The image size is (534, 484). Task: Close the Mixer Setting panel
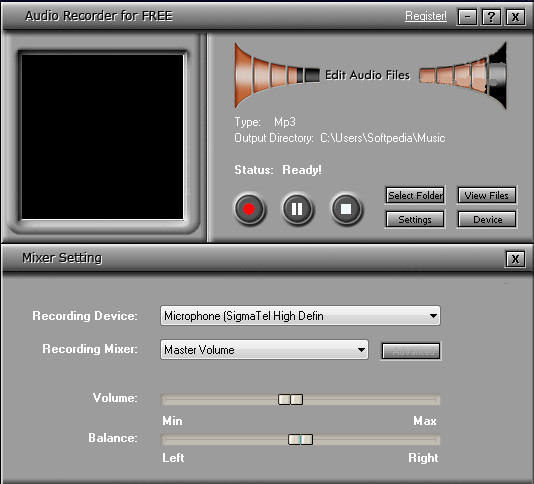[515, 259]
